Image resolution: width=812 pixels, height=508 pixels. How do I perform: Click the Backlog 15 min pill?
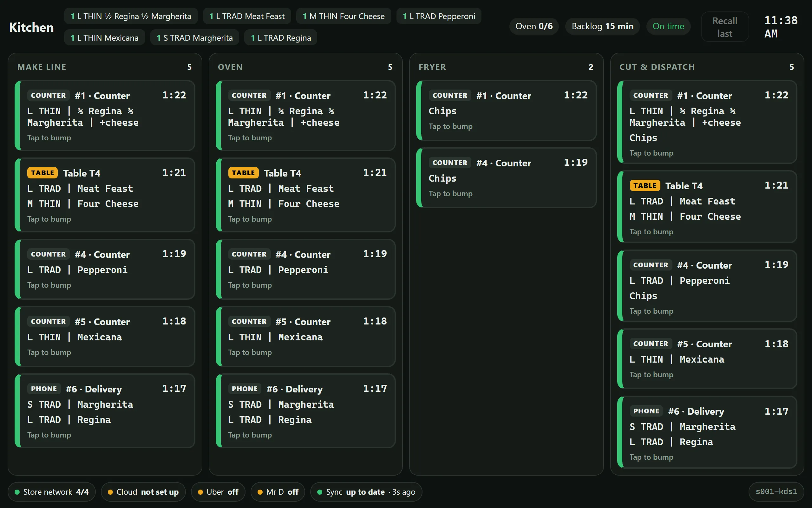(x=603, y=26)
